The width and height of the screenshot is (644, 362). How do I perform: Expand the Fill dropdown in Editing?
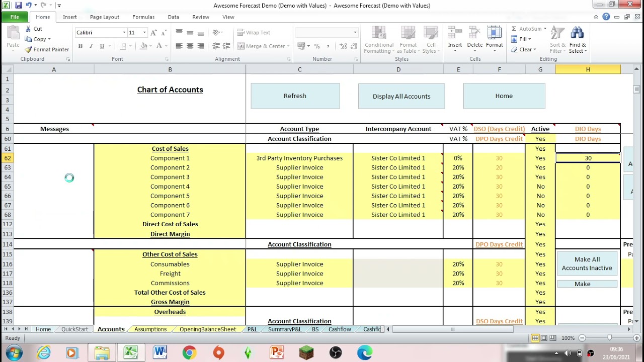pos(530,39)
